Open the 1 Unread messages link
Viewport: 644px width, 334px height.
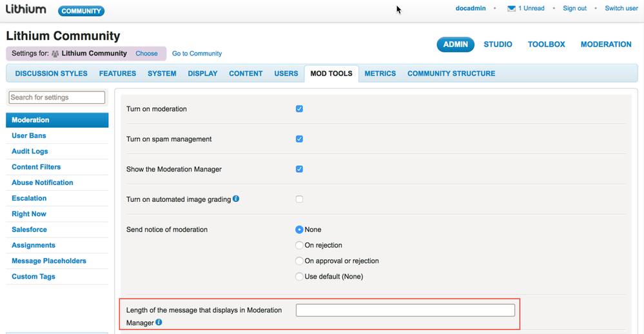[x=531, y=8]
